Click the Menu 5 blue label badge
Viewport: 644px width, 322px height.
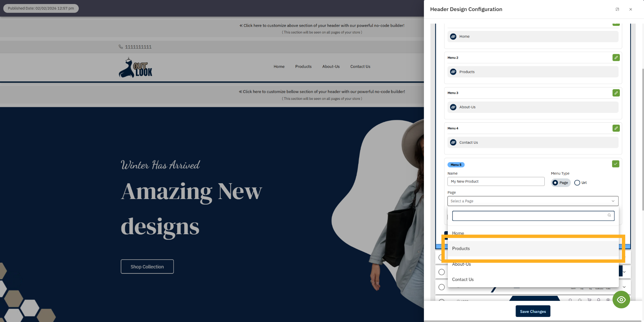point(456,165)
